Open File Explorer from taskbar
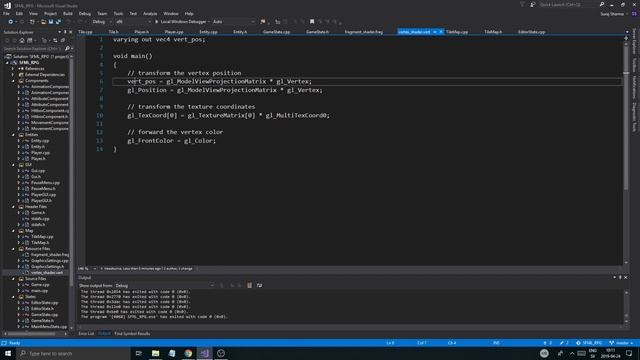The height and width of the screenshot is (360, 640). (x=155, y=353)
